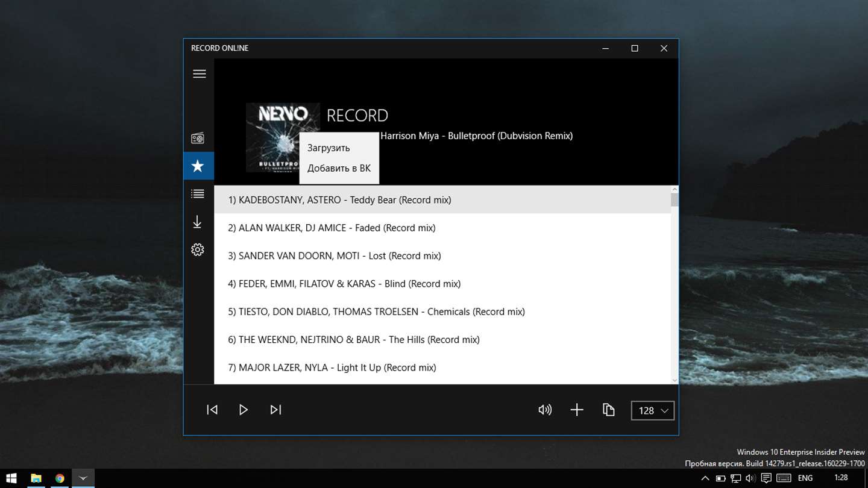Click the NERVO Bulletproof album cover
868x488 pixels.
(283, 137)
